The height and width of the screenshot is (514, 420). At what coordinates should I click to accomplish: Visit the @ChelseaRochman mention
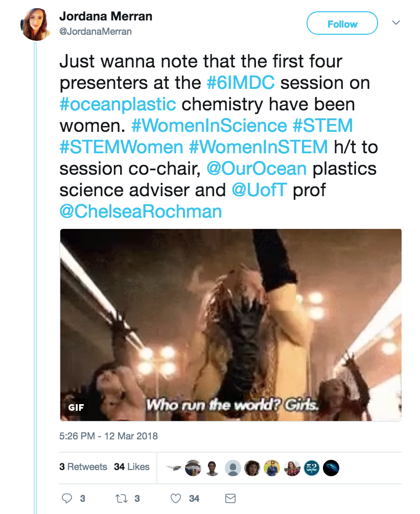point(141,212)
